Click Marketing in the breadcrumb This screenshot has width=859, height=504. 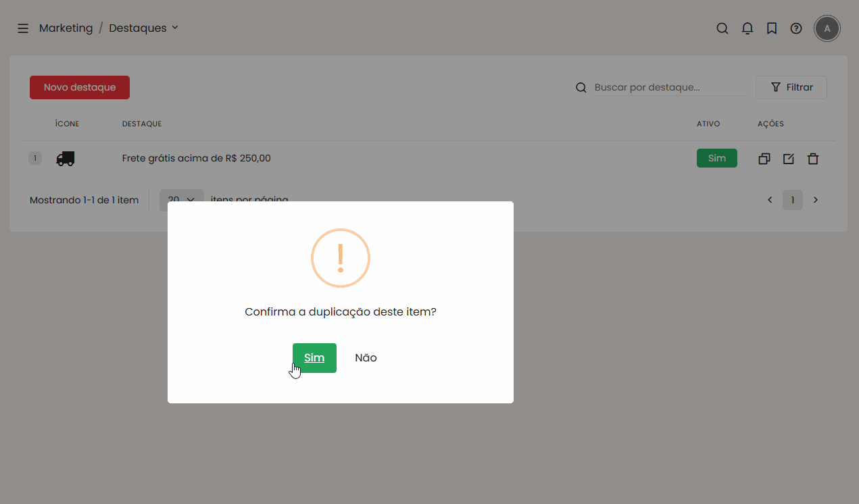coord(66,28)
